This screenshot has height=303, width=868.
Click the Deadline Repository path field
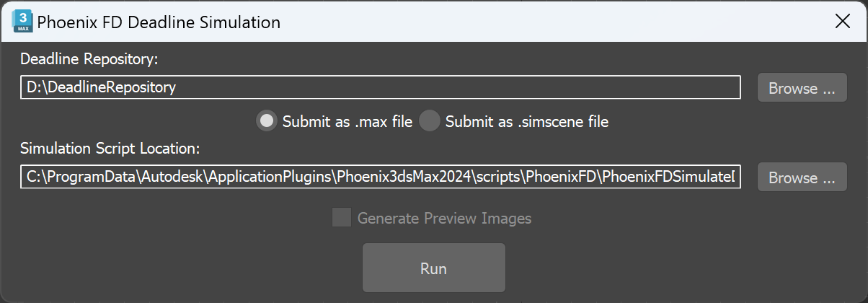[x=381, y=87]
